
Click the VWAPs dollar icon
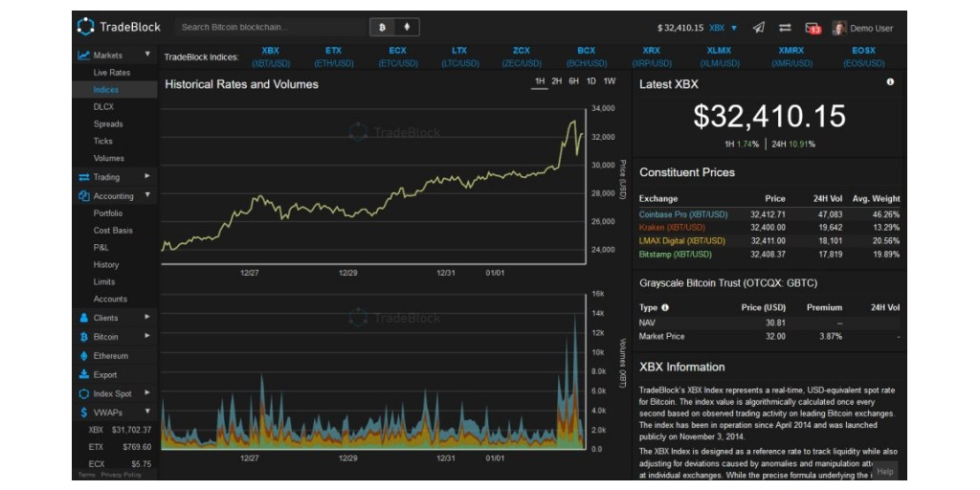(84, 412)
